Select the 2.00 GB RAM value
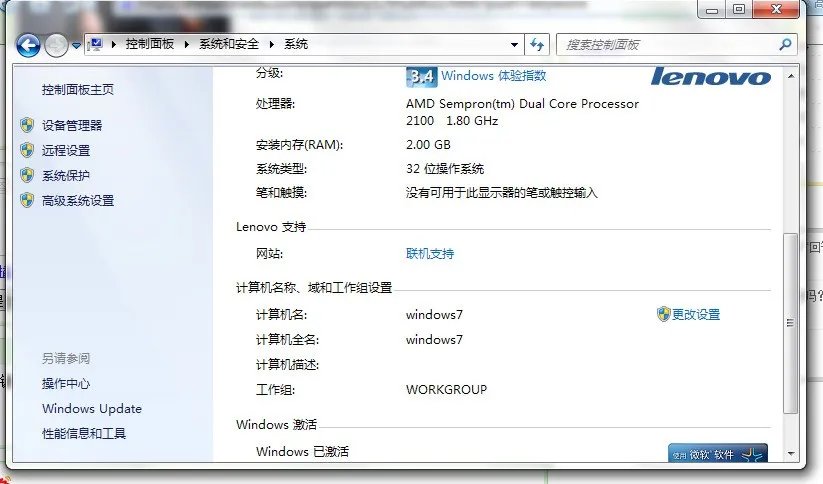The image size is (823, 484). tap(428, 144)
